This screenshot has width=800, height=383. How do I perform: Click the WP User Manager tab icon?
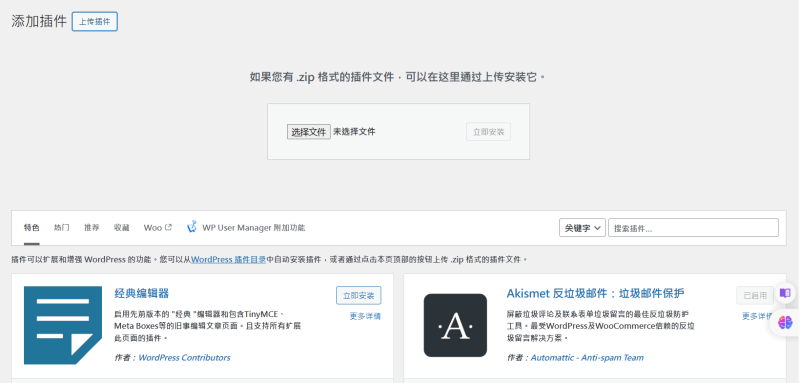point(192,227)
